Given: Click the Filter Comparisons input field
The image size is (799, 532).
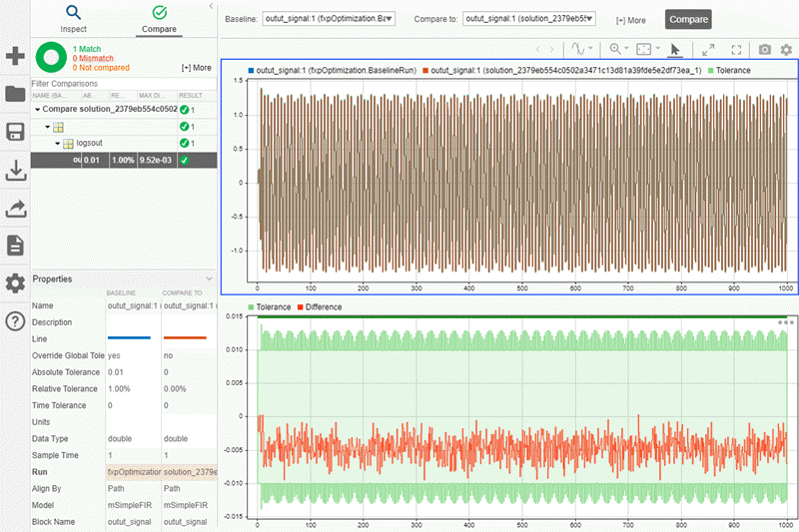Looking at the screenshot, I should pyautogui.click(x=120, y=84).
